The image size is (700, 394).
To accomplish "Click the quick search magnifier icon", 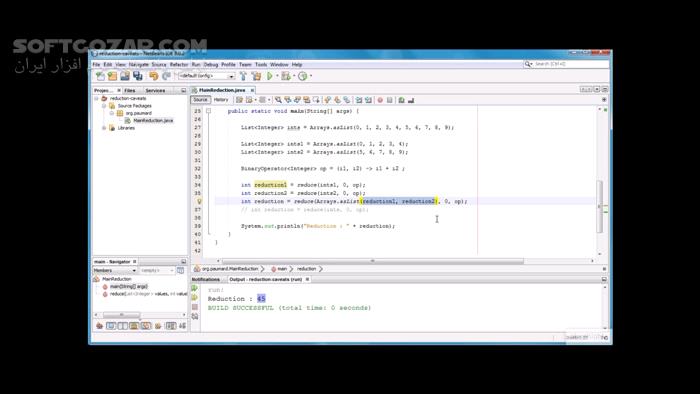I will click(x=528, y=64).
